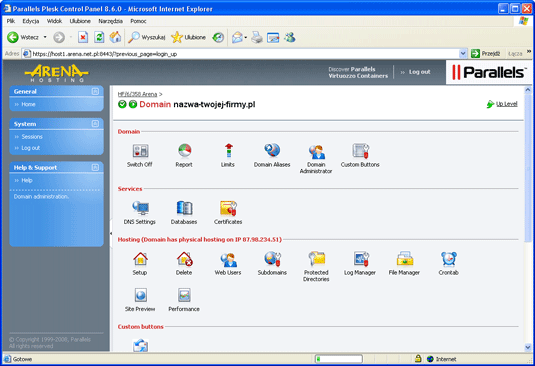This screenshot has width=535, height=366.
Task: Collapse the System sidebar panel
Action: pyautogui.click(x=95, y=123)
